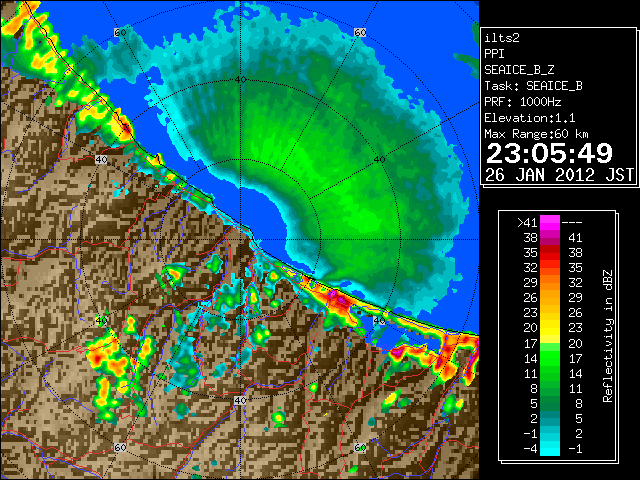Select the "Elevation:1.1" value
The height and width of the screenshot is (480, 640).
pyautogui.click(x=530, y=118)
